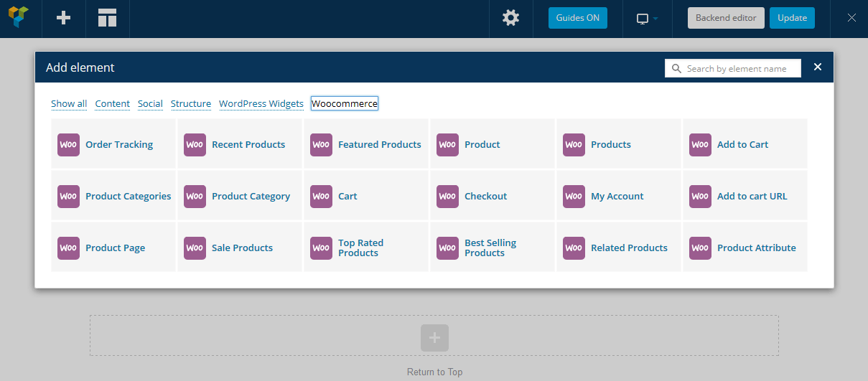Click Woo icon for Best Selling Products

pos(448,248)
